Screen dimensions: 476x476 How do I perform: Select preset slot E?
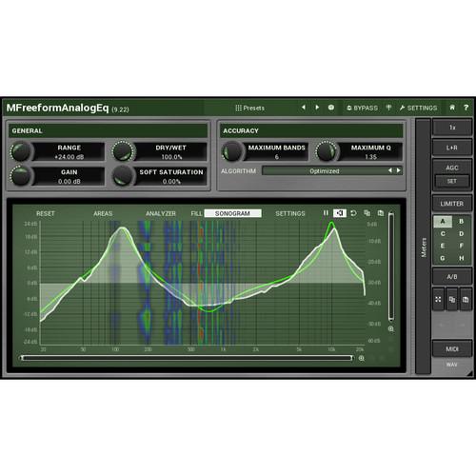click(443, 246)
